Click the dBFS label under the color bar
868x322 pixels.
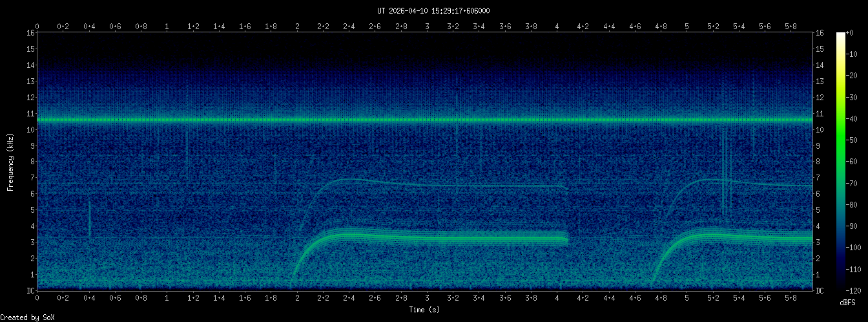[x=848, y=303]
